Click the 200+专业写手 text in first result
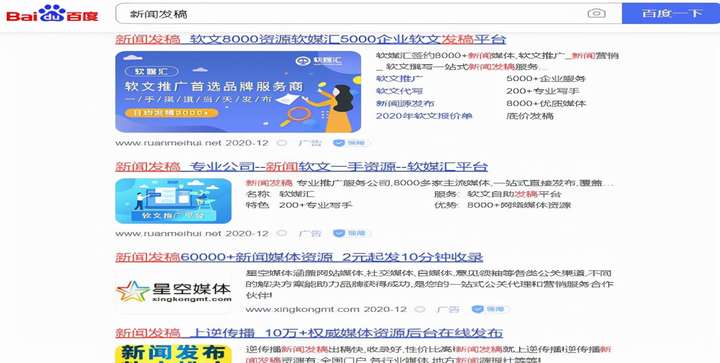This screenshot has height=363, width=720. 543,91
